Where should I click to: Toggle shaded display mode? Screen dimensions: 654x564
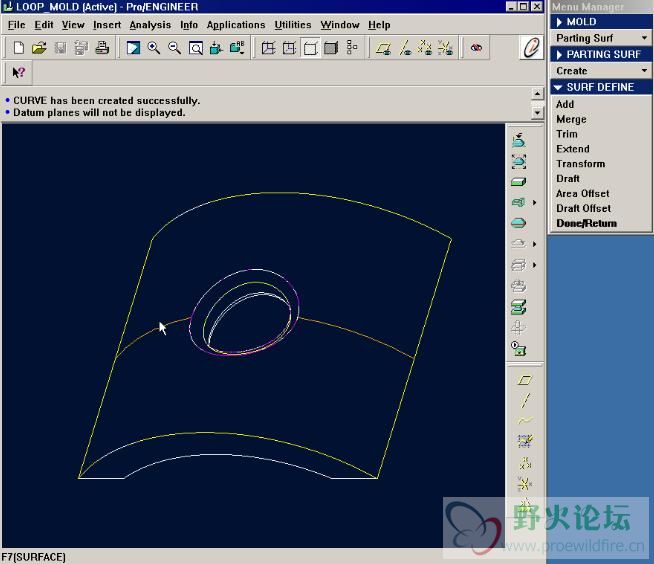331,48
